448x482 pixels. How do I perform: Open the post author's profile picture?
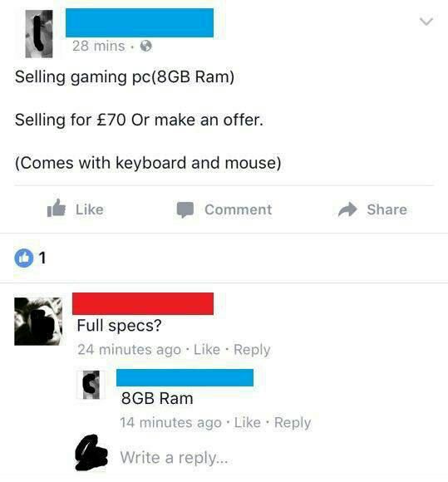point(39,34)
